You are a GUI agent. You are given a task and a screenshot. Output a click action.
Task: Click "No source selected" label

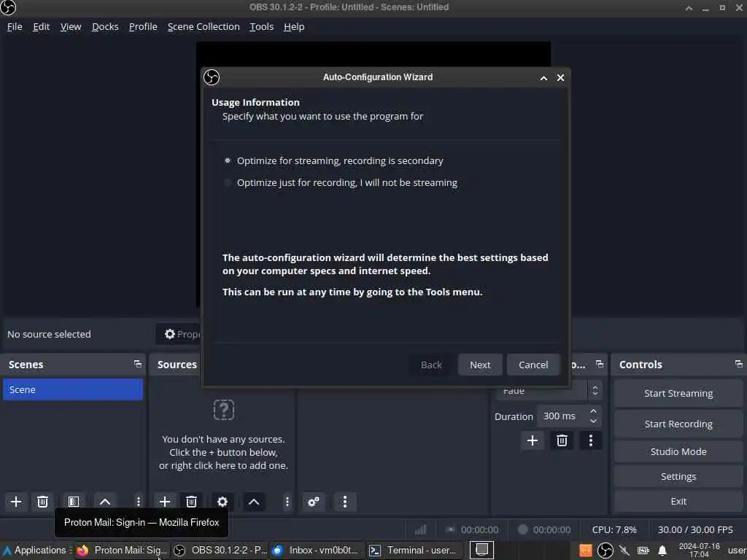[x=49, y=334]
